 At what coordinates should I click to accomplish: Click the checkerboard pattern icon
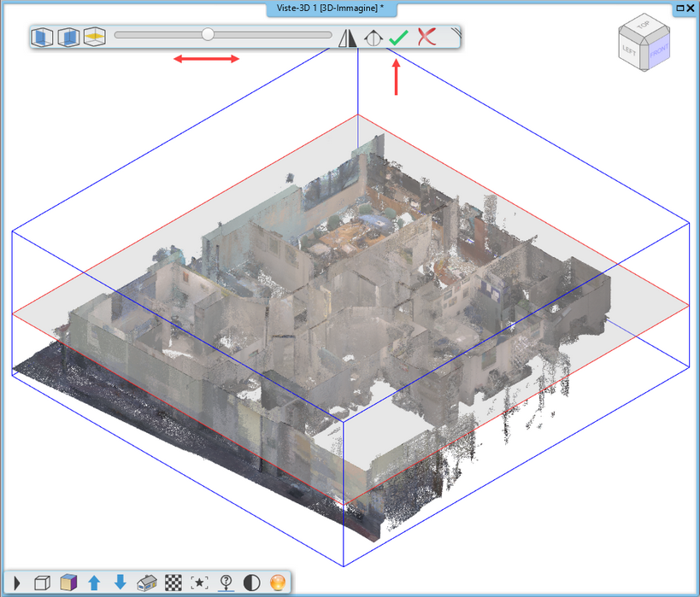pyautogui.click(x=174, y=582)
